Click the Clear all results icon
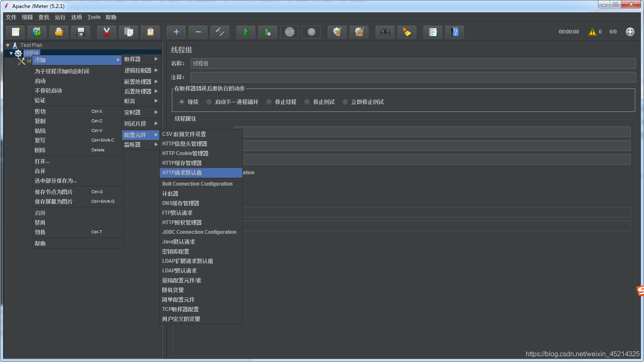This screenshot has width=644, height=362. tap(359, 32)
